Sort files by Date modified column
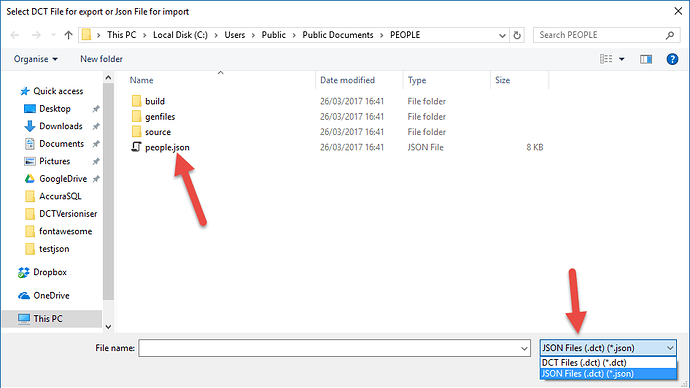 (347, 80)
